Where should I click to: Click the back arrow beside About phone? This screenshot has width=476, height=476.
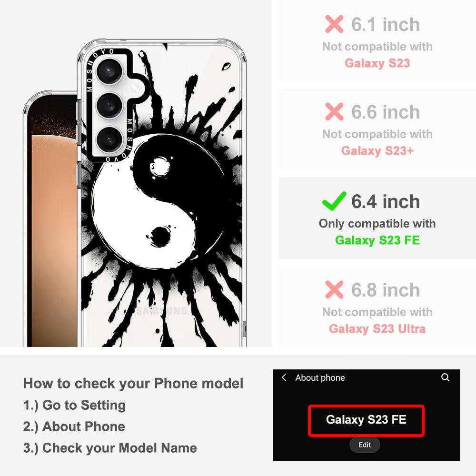(x=284, y=377)
